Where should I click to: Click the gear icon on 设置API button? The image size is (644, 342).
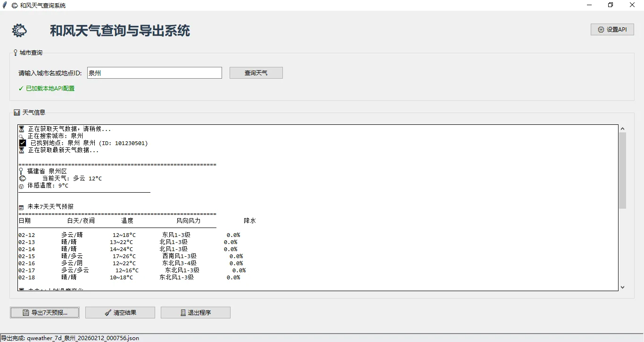[601, 29]
